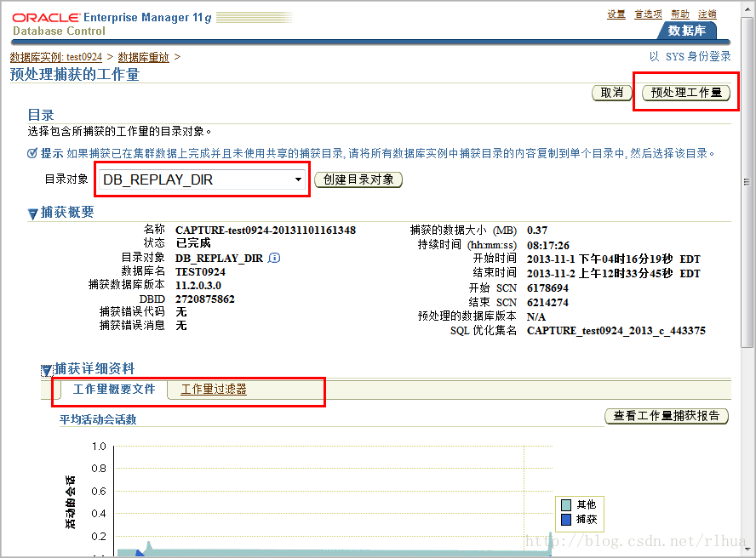This screenshot has width=756, height=558.
Task: Click the 注销 logout link
Action: 707,14
